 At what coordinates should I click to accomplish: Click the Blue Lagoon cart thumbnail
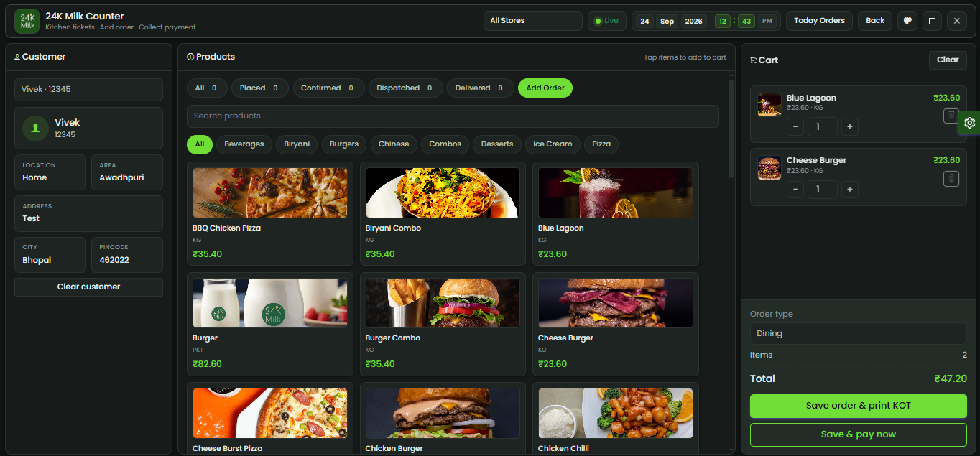pos(769,105)
